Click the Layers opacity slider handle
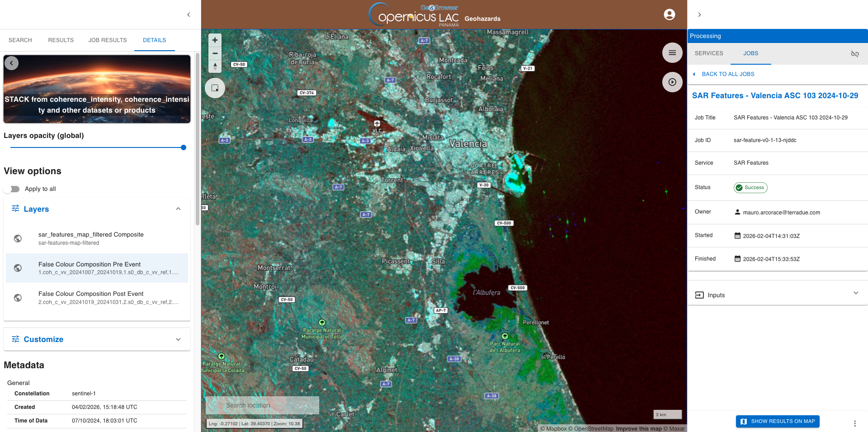Viewport: 868px width, 432px height. [x=183, y=147]
